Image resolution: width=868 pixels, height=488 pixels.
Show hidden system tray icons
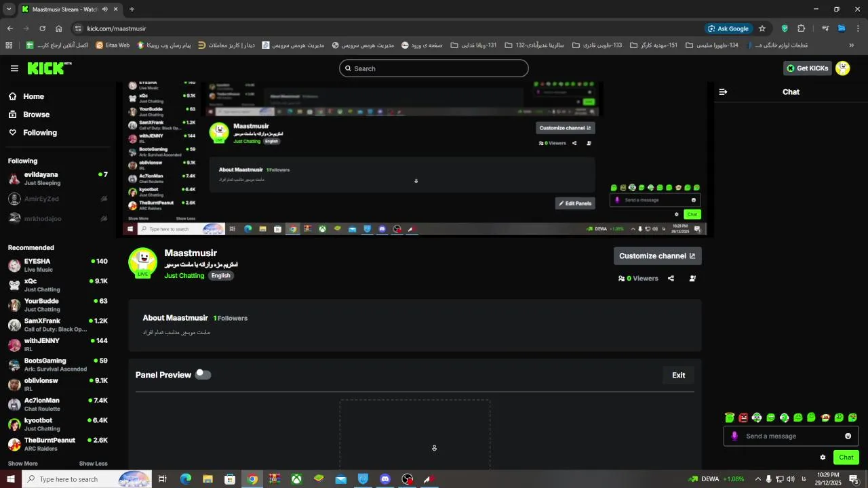pos(758,479)
